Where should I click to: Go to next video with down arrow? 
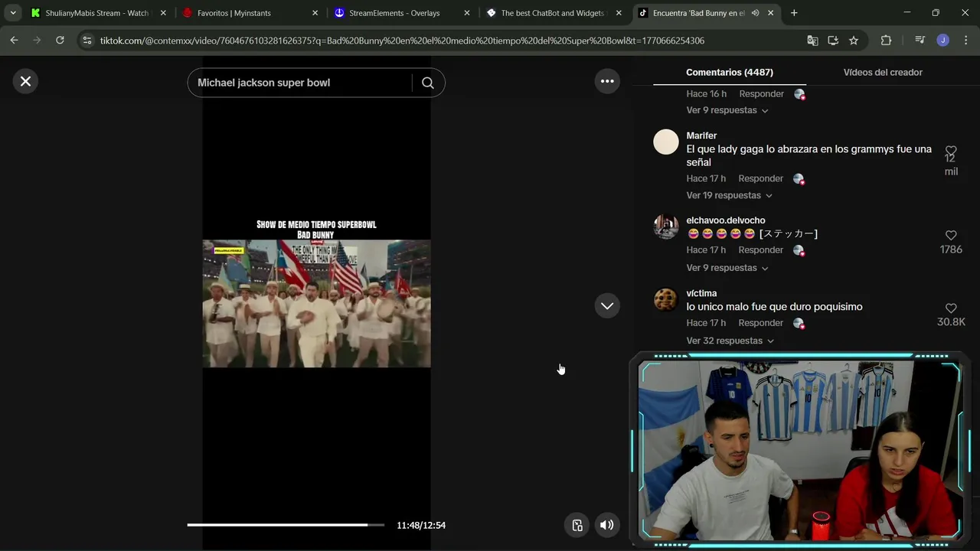point(607,306)
